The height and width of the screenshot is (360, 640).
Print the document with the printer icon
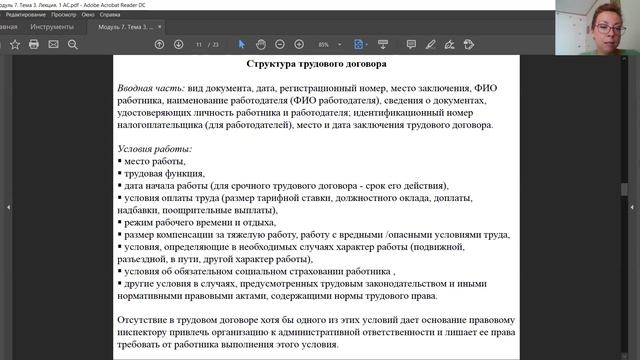34,44
